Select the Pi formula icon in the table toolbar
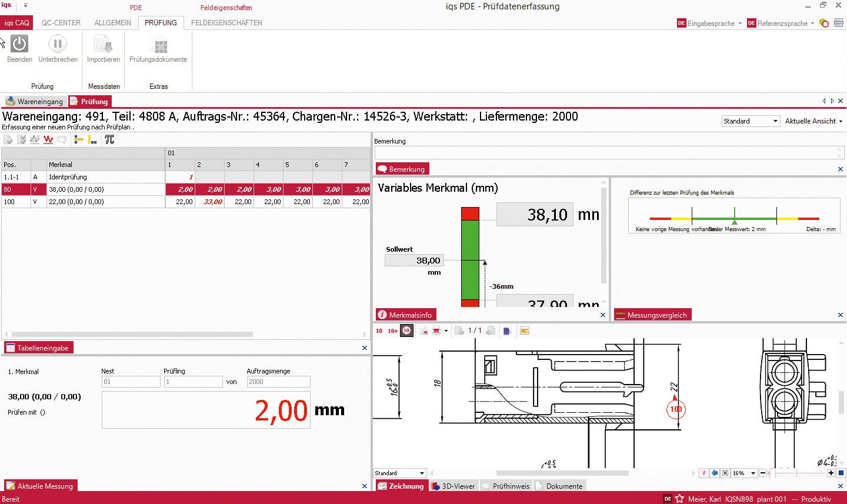Viewport: 847px width, 504px height. click(109, 139)
